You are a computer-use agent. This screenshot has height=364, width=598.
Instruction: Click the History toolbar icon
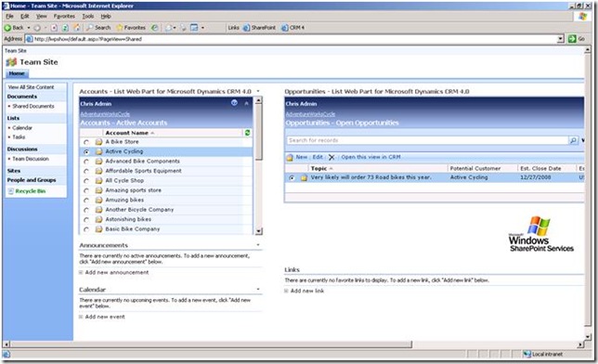pos(154,28)
